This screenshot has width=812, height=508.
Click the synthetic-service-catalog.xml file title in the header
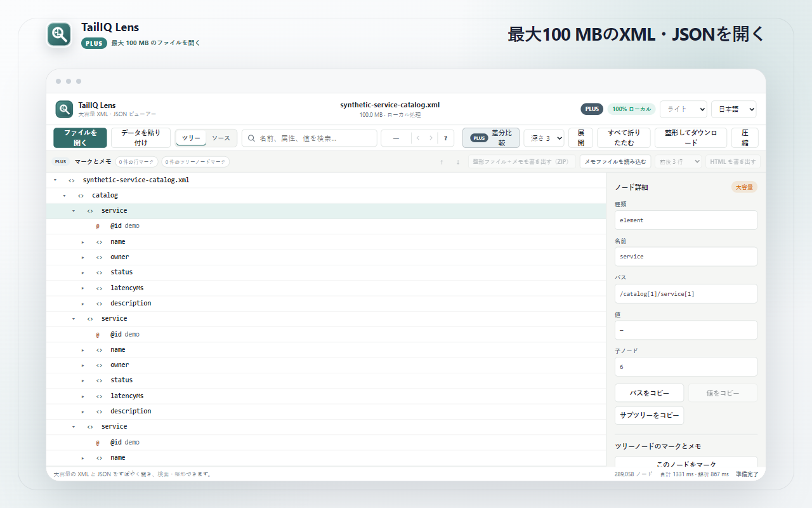[x=390, y=105]
